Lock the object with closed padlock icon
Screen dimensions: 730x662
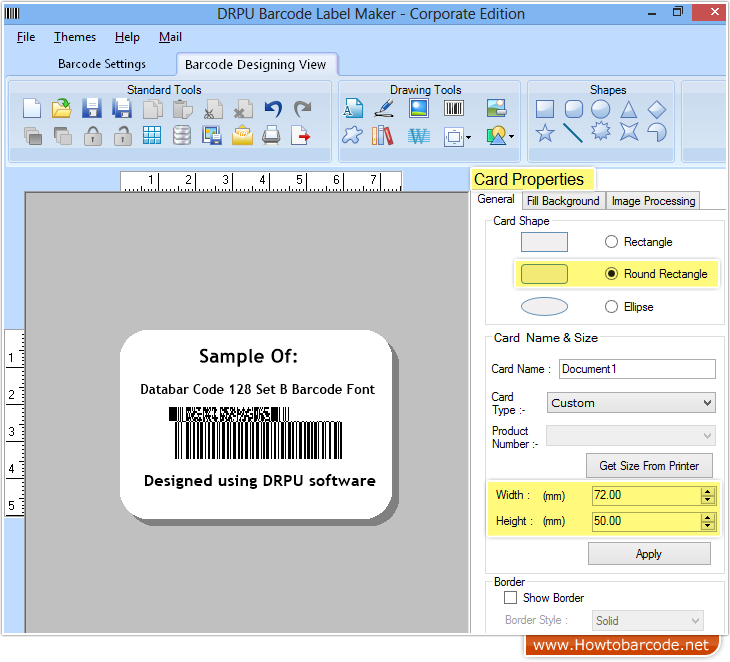tap(93, 136)
